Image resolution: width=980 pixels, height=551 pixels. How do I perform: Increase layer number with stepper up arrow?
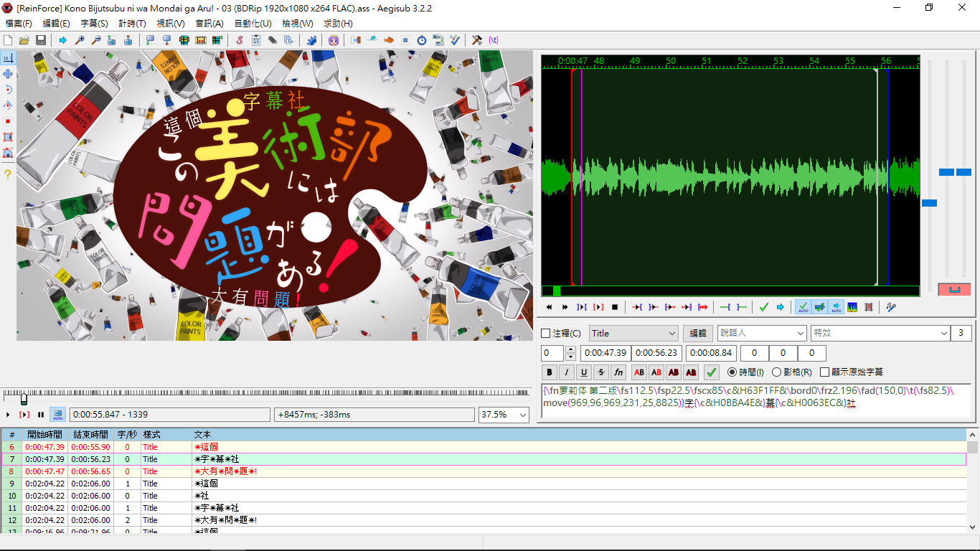(571, 349)
